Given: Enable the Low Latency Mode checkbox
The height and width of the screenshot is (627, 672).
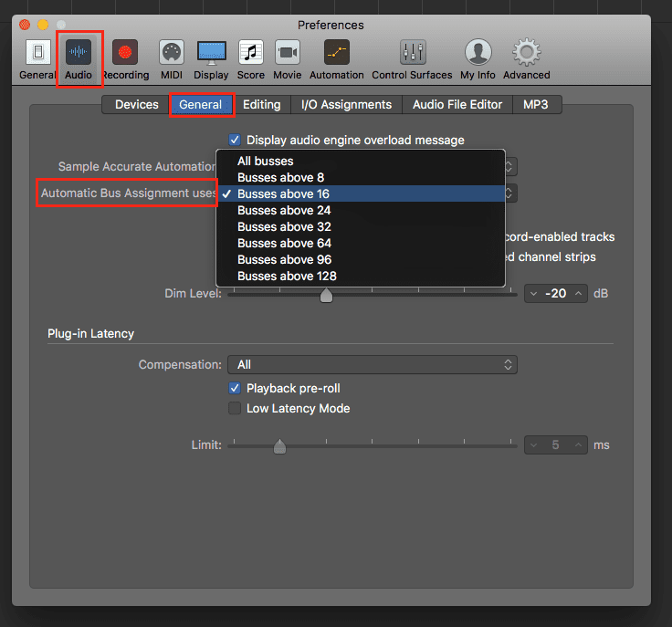Looking at the screenshot, I should 235,408.
